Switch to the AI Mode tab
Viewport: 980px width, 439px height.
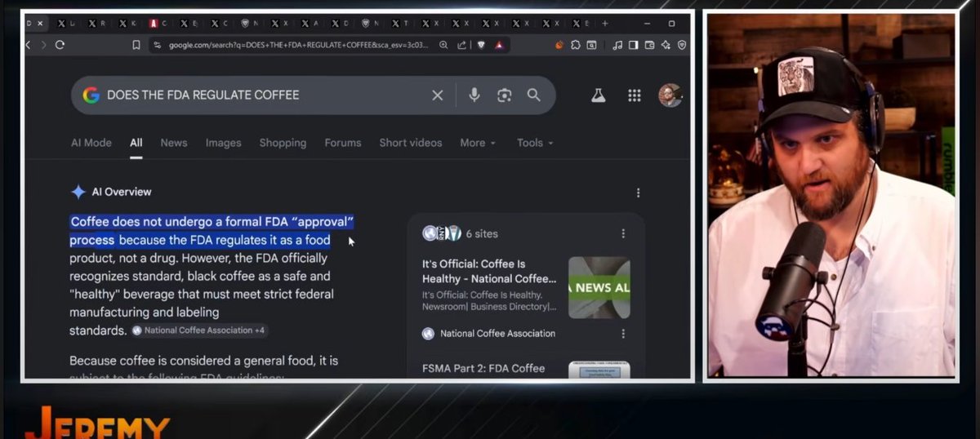(91, 143)
